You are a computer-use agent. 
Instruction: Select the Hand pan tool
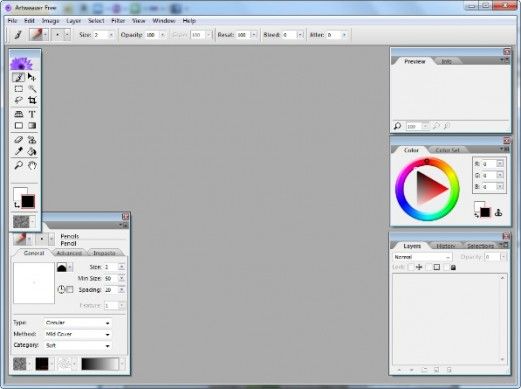click(32, 165)
